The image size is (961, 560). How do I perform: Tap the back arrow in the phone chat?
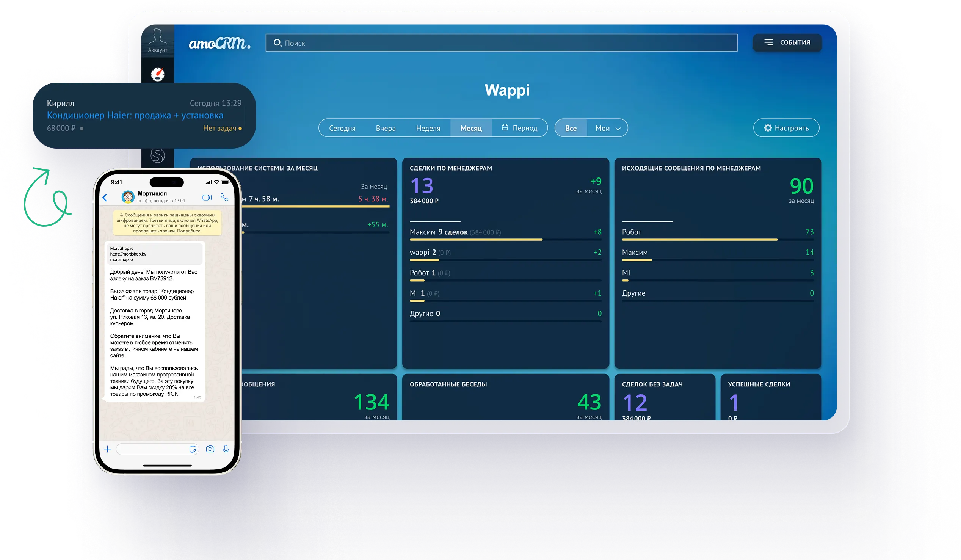[x=105, y=198]
